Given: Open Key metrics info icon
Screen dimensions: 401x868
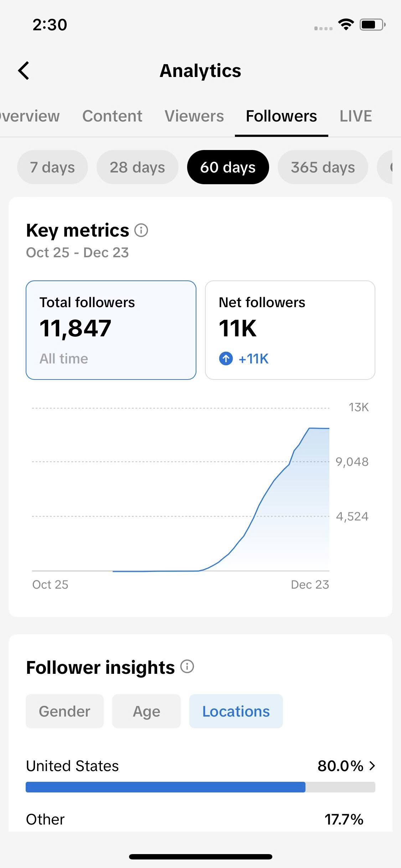Looking at the screenshot, I should [x=141, y=230].
